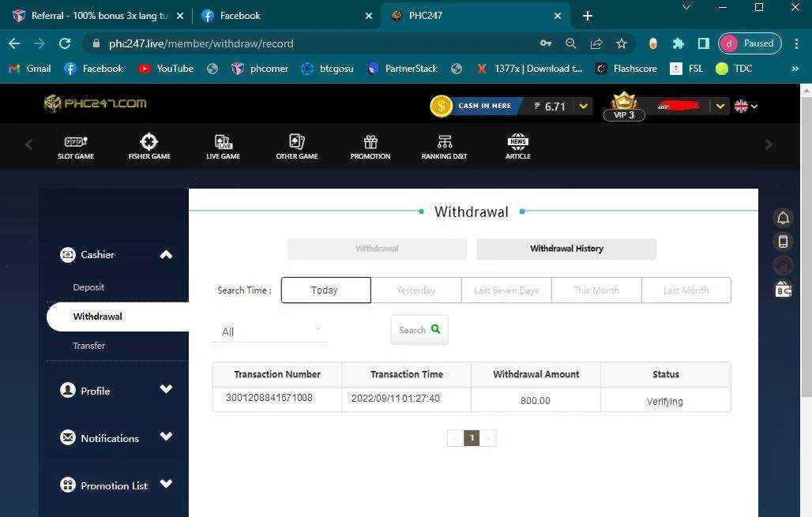This screenshot has width=812, height=517.
Task: Click the password key icon in address bar
Action: (545, 43)
